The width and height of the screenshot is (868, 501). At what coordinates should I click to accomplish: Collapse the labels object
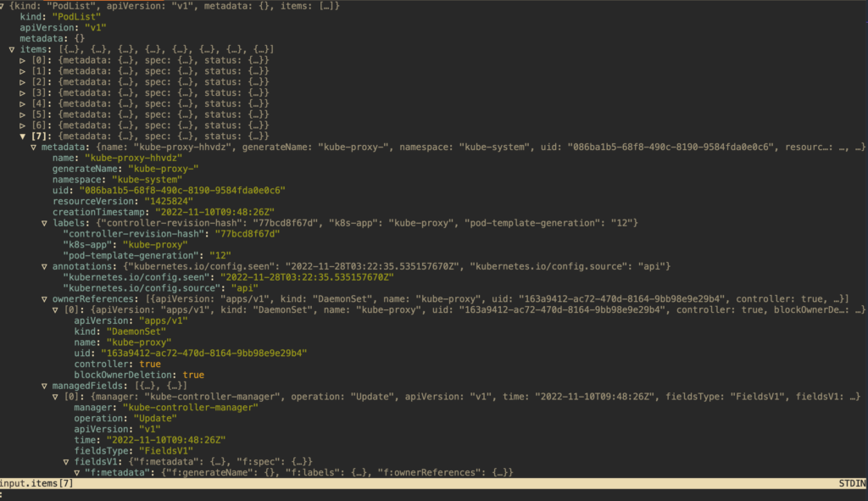[44, 223]
